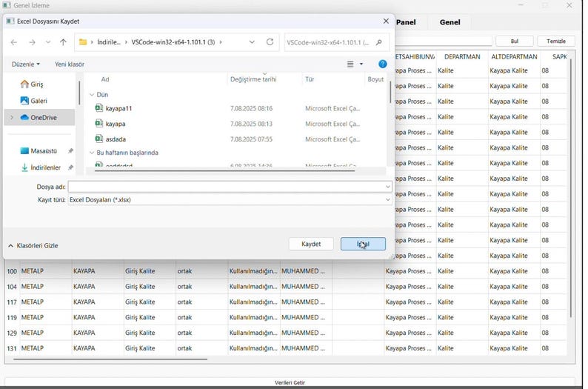Close the Excel Dosyasını Kaydet dialog
This screenshot has height=389, width=588.
click(386, 21)
